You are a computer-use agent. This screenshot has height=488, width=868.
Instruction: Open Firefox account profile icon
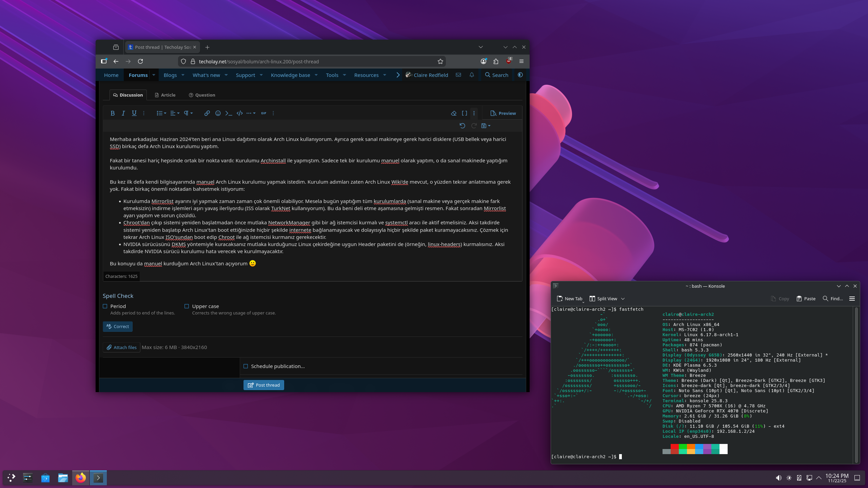[484, 61]
